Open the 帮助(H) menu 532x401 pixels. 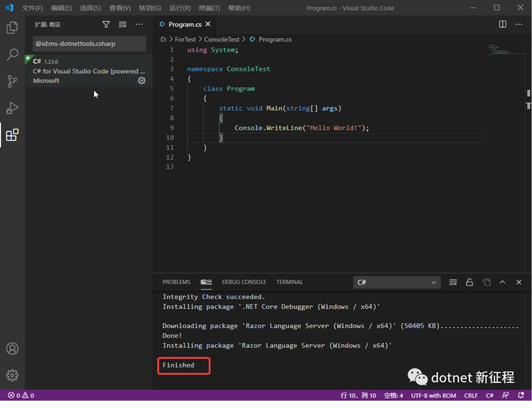239,8
